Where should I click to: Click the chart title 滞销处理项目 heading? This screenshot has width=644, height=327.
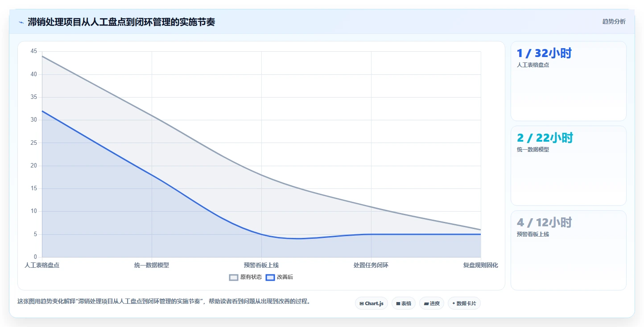click(121, 22)
